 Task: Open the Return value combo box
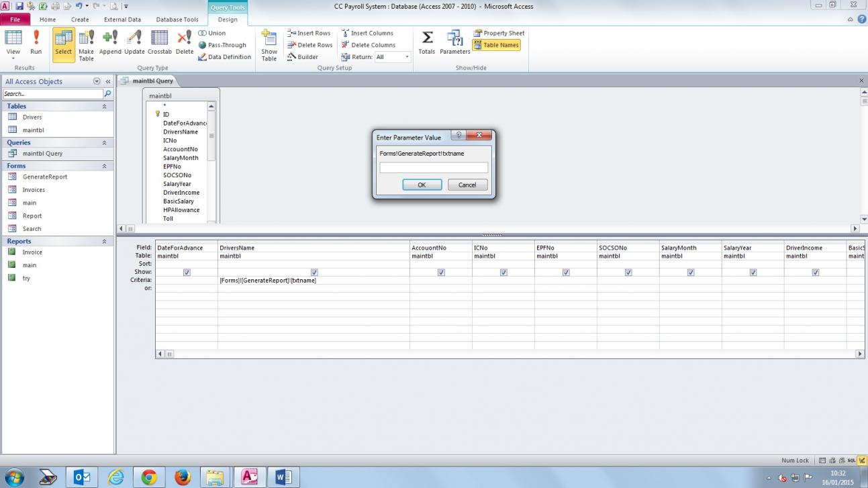point(393,57)
